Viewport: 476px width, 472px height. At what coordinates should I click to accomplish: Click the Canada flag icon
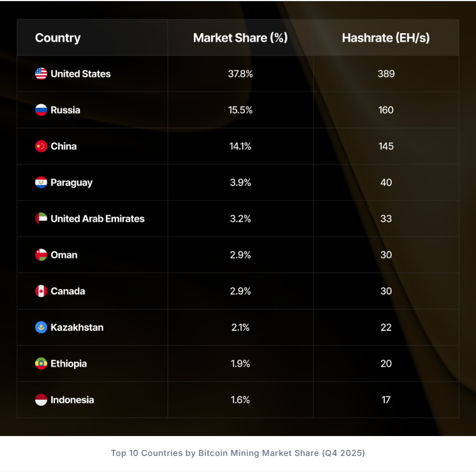(x=41, y=291)
